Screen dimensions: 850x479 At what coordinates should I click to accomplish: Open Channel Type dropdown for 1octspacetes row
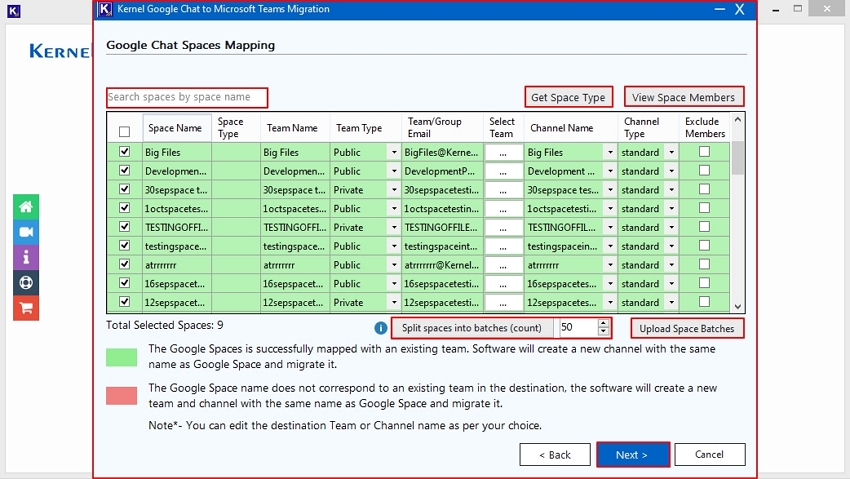[671, 209]
